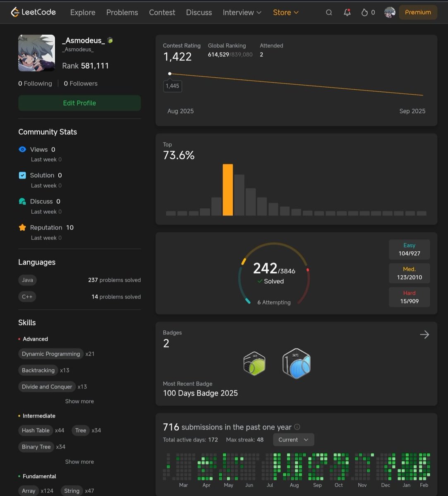Open the 0 Followers list
Viewport: 448px width, 496px height.
pos(81,83)
